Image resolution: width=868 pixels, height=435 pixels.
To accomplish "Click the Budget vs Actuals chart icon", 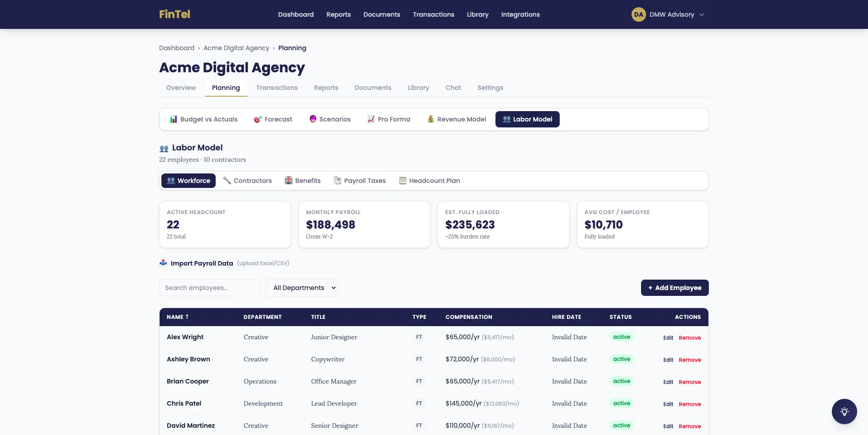I will click(173, 119).
